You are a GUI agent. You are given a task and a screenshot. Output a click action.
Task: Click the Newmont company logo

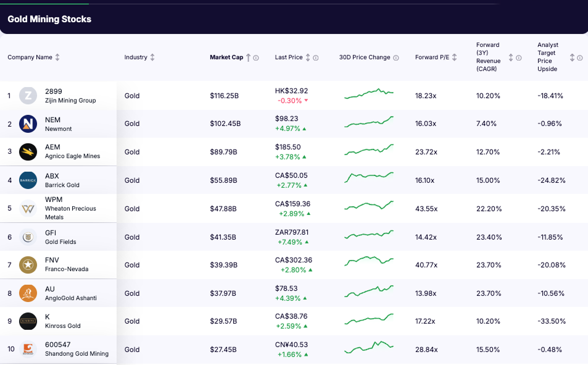(x=28, y=124)
